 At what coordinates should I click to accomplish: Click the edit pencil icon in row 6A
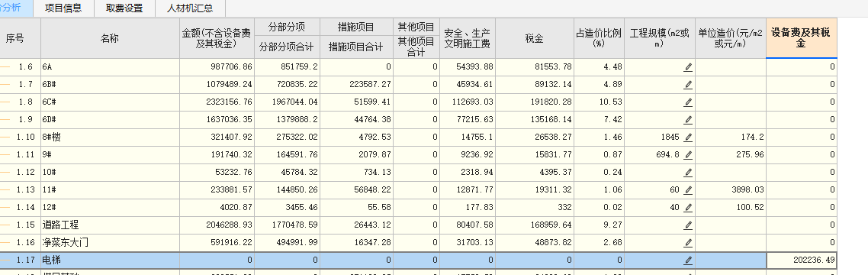point(687,67)
